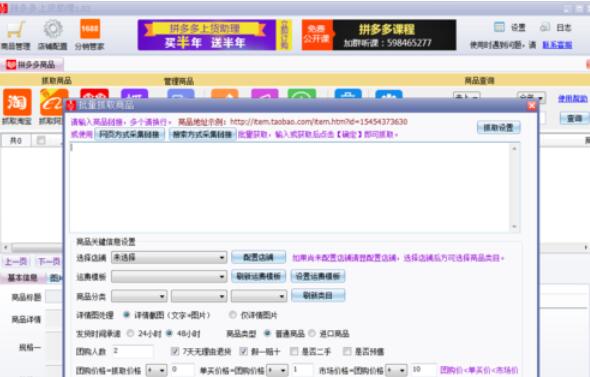Viewport: 590px width, 377px height.
Task: Click the 抓取淘宝 Taobao icon
Action: pos(17,106)
